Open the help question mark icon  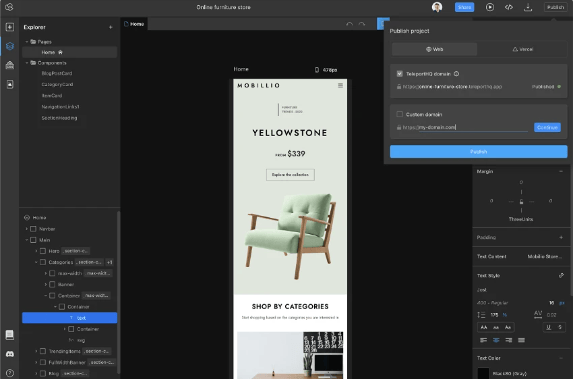tap(10, 373)
